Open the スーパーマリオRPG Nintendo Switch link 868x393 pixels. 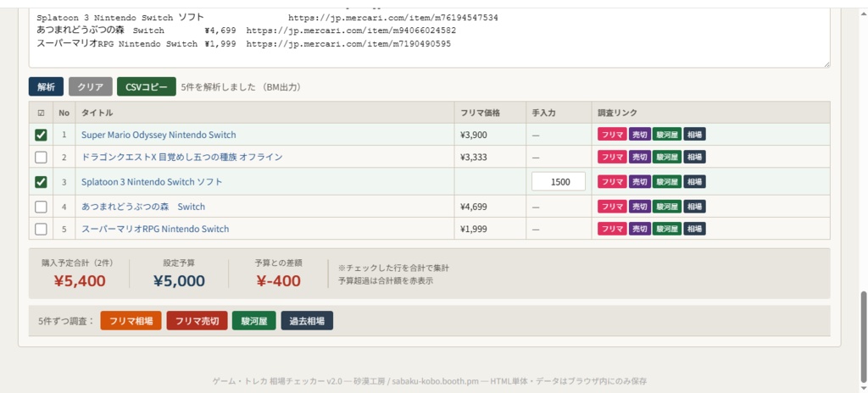(155, 230)
